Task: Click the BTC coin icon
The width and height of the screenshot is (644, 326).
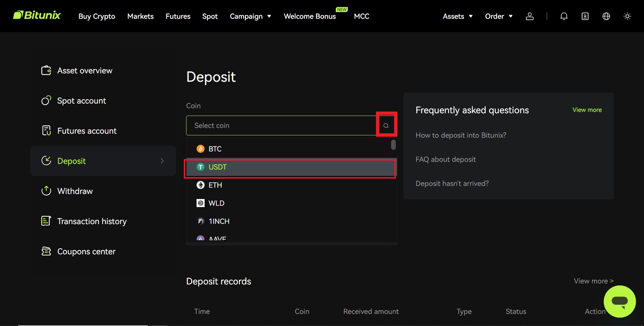Action: click(x=201, y=149)
